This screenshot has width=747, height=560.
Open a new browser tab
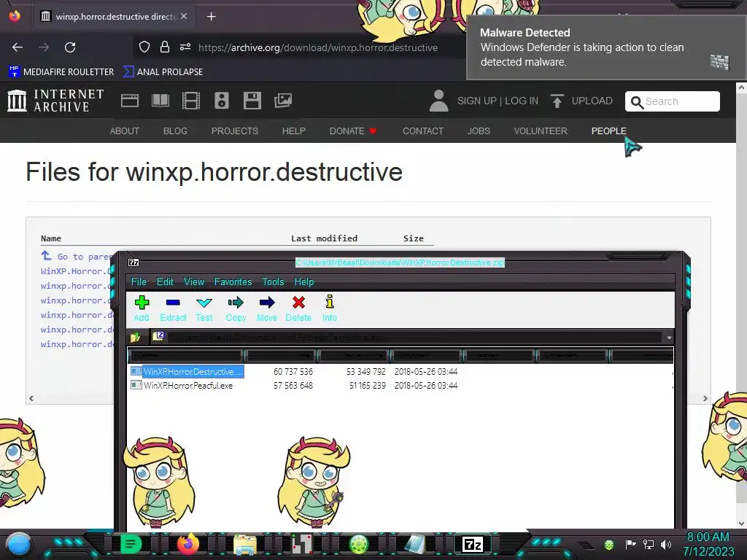[211, 17]
